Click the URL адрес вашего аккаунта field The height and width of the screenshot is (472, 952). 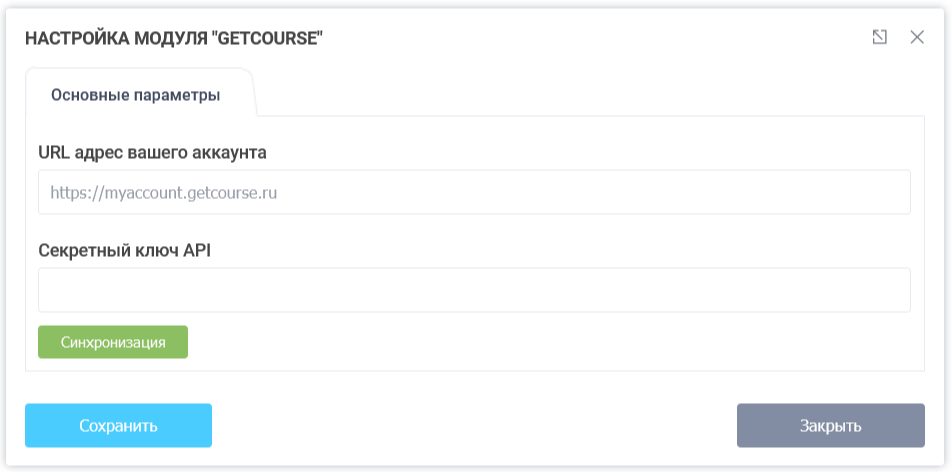click(474, 191)
